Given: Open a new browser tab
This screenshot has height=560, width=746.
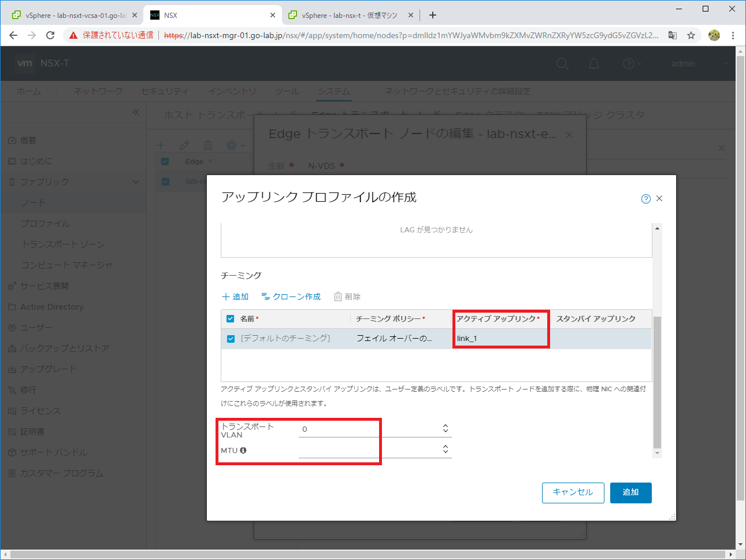Looking at the screenshot, I should click(433, 15).
